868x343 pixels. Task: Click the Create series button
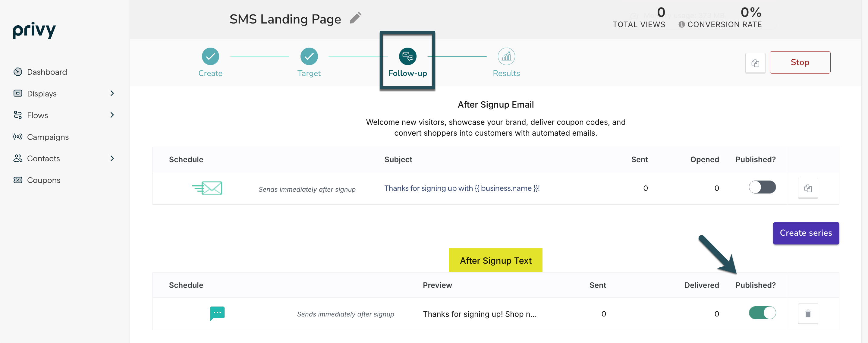806,233
